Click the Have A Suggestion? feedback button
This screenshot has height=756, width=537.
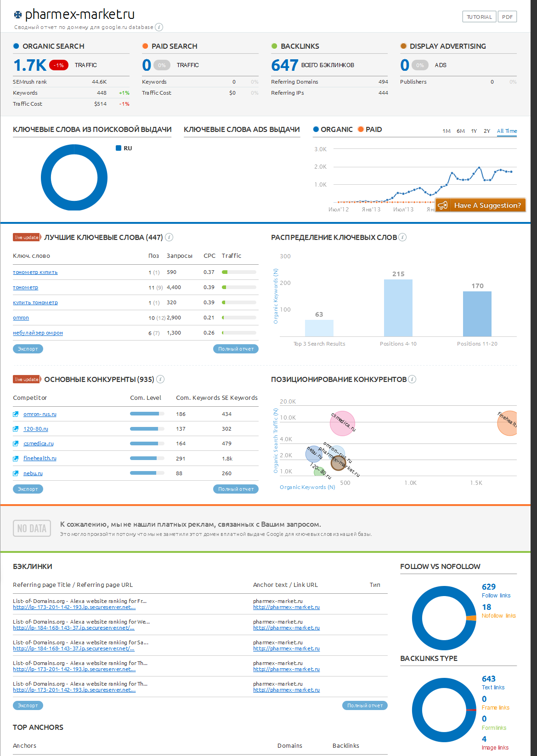point(480,205)
